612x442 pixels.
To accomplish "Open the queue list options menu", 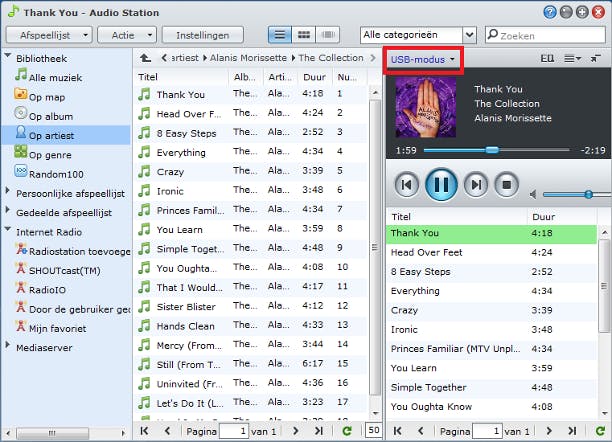I will click(573, 59).
